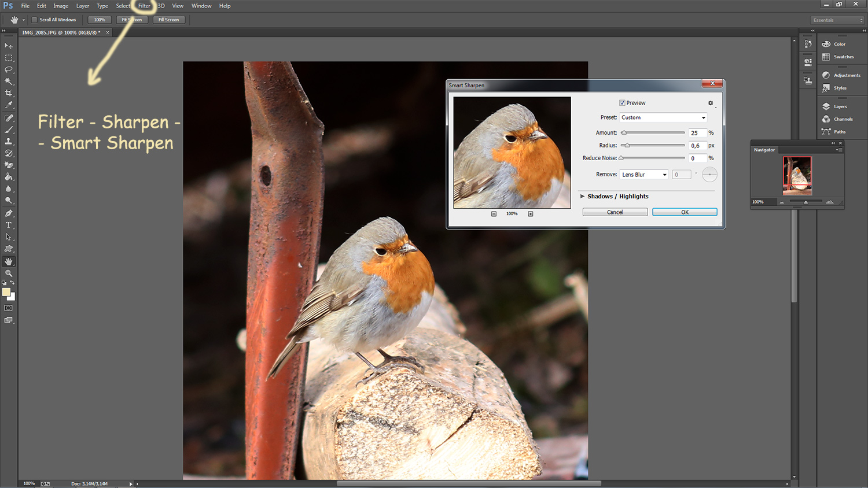Enable Scroll All Windows checkbox
The width and height of the screenshot is (868, 488).
[34, 20]
